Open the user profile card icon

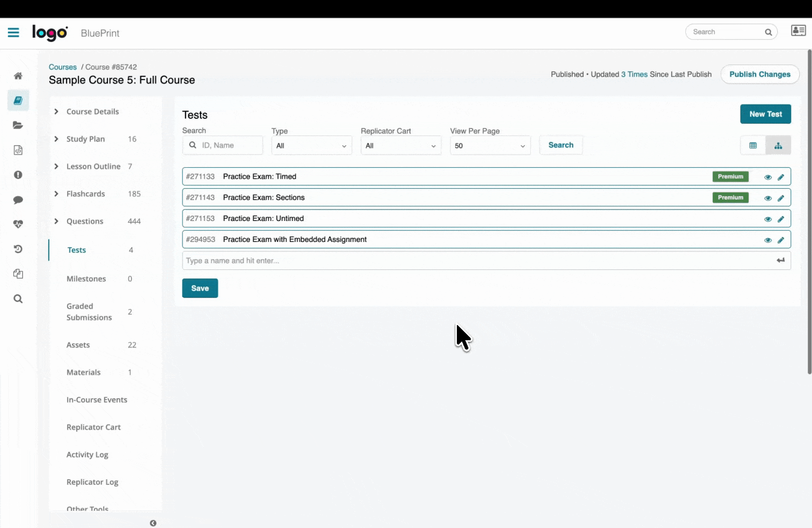click(798, 31)
